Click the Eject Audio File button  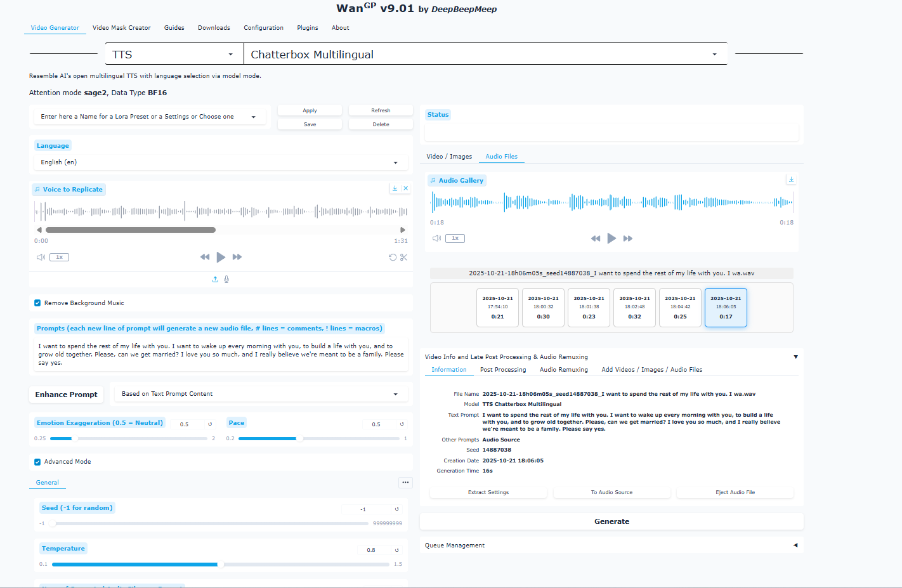pos(735,492)
